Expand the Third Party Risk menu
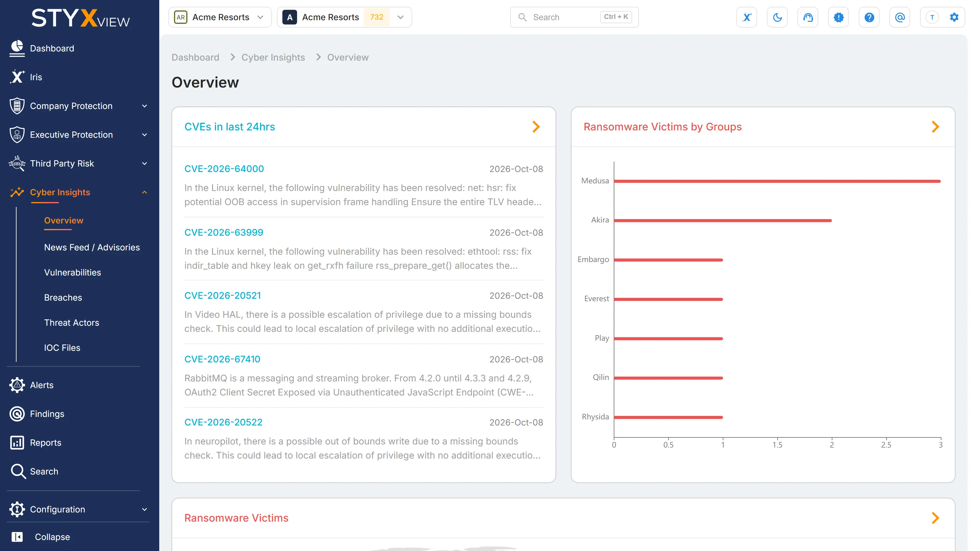The height and width of the screenshot is (551, 980). pos(79,163)
